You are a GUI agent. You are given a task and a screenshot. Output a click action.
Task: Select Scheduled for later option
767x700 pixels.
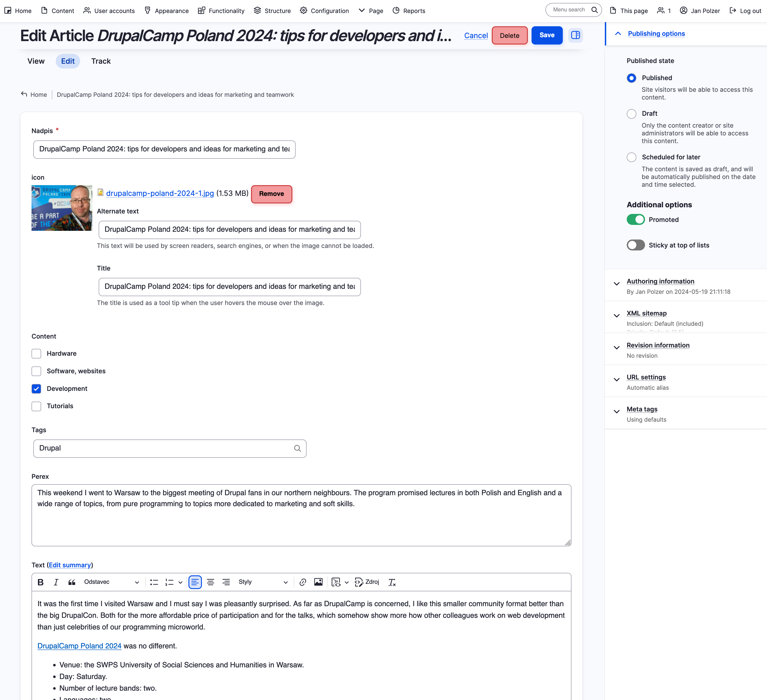pyautogui.click(x=632, y=157)
